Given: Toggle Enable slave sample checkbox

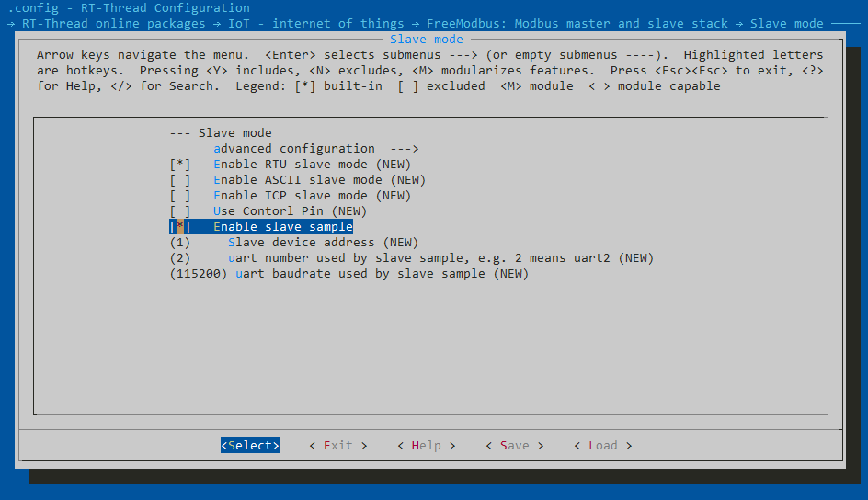Looking at the screenshot, I should click(x=180, y=227).
